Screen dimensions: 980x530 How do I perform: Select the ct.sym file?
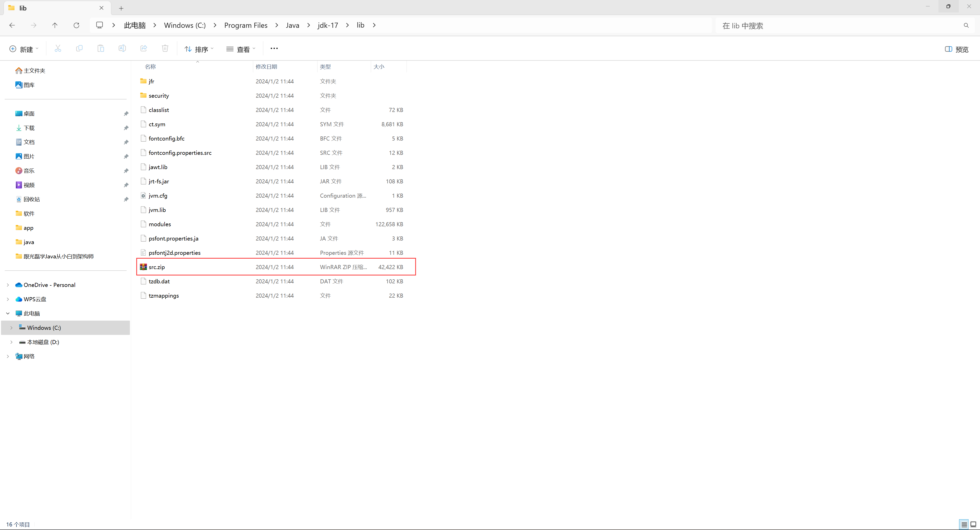point(157,124)
